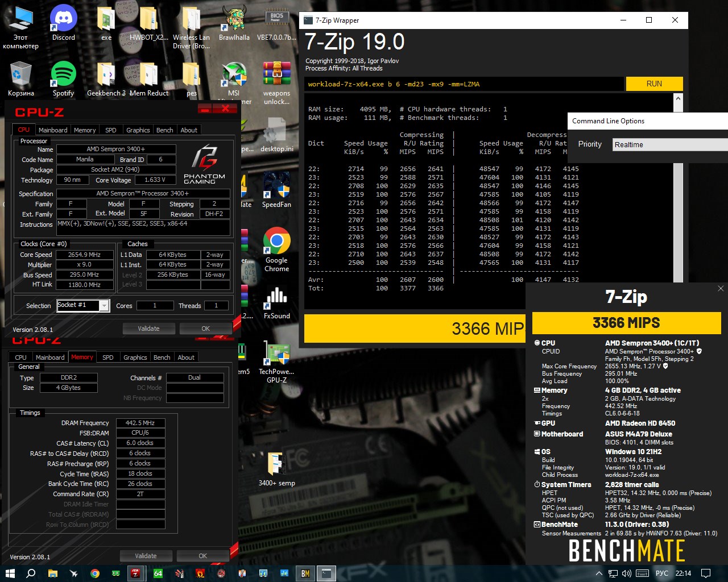Open SPD tab in upper CPU-Z window
The height and width of the screenshot is (582, 728).
[x=111, y=130]
